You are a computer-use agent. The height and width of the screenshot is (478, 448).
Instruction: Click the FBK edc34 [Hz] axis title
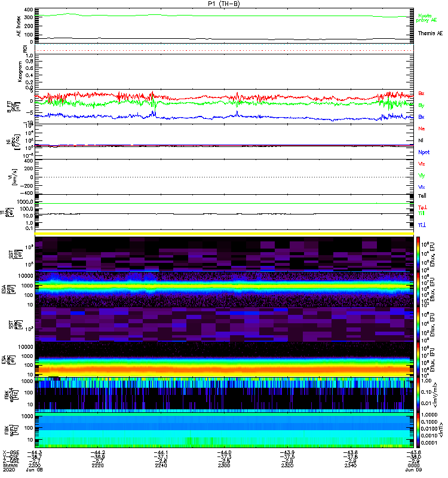click(x=10, y=396)
